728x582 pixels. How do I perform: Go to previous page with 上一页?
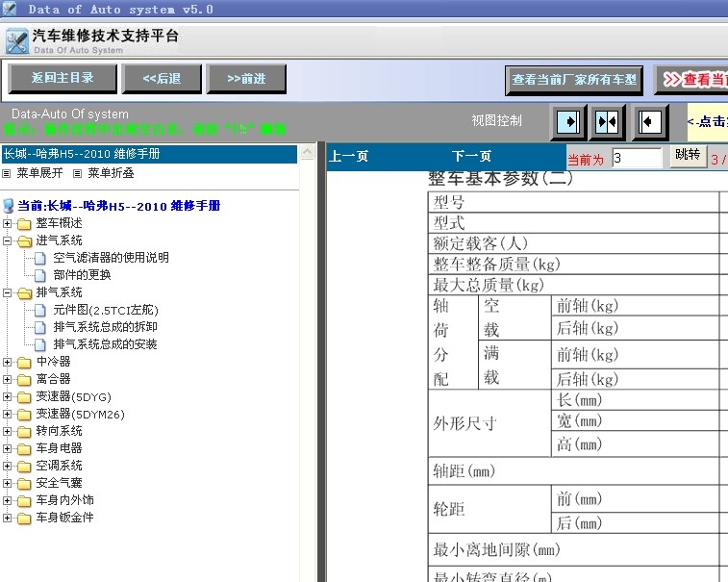[x=348, y=156]
